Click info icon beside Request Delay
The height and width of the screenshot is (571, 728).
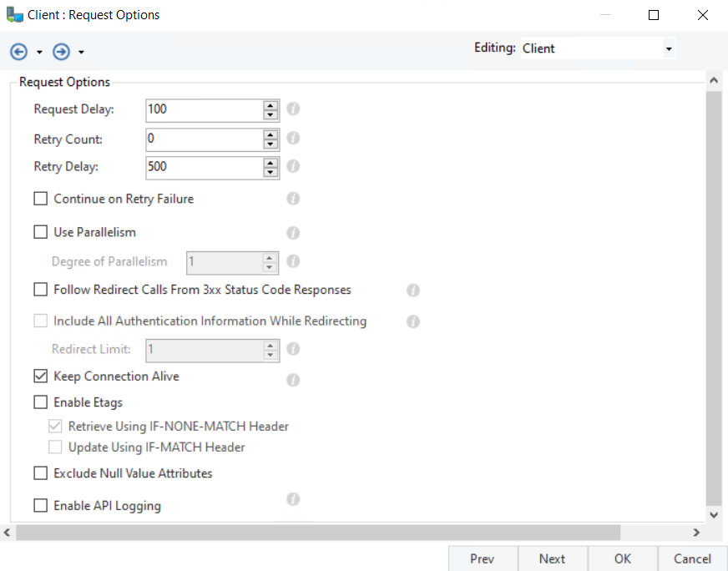pyautogui.click(x=293, y=109)
